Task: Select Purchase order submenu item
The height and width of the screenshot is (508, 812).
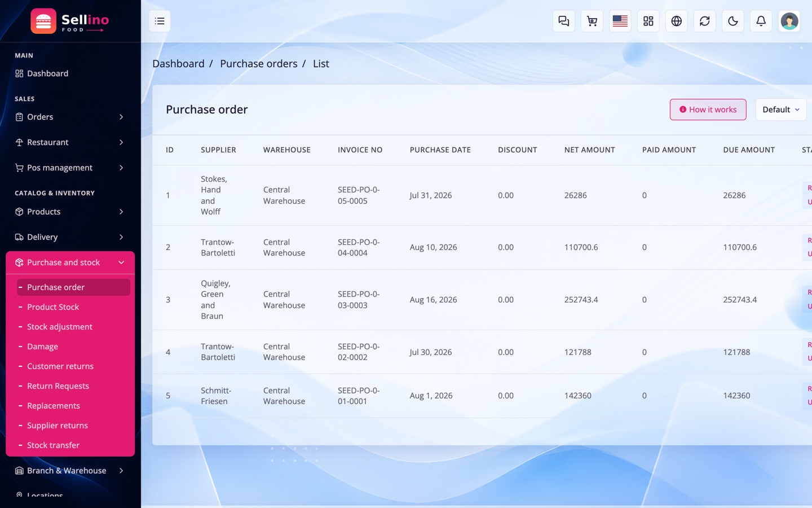Action: 73,287
